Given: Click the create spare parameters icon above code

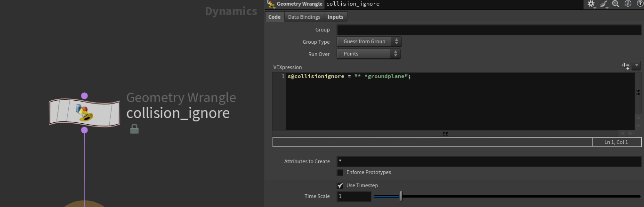Looking at the screenshot, I should tap(626, 65).
